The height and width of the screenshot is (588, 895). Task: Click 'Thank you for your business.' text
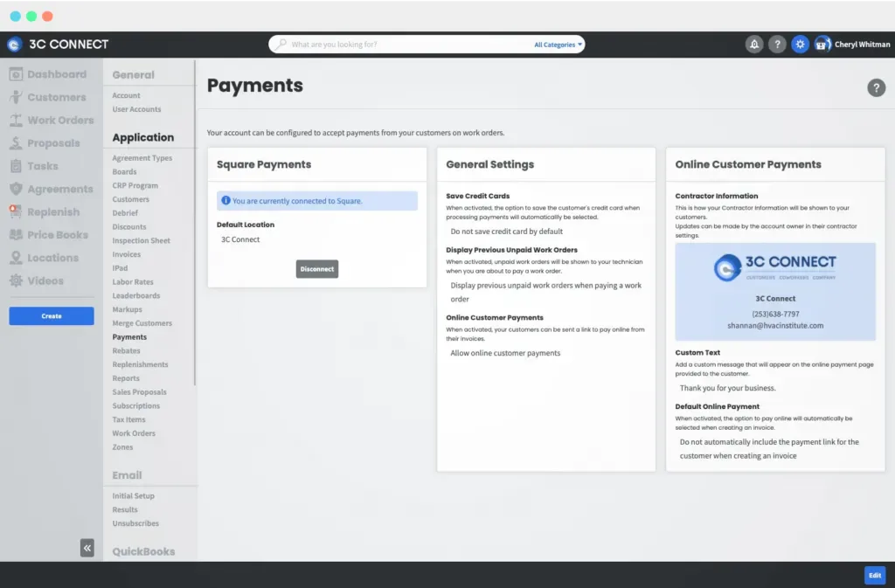(727, 389)
